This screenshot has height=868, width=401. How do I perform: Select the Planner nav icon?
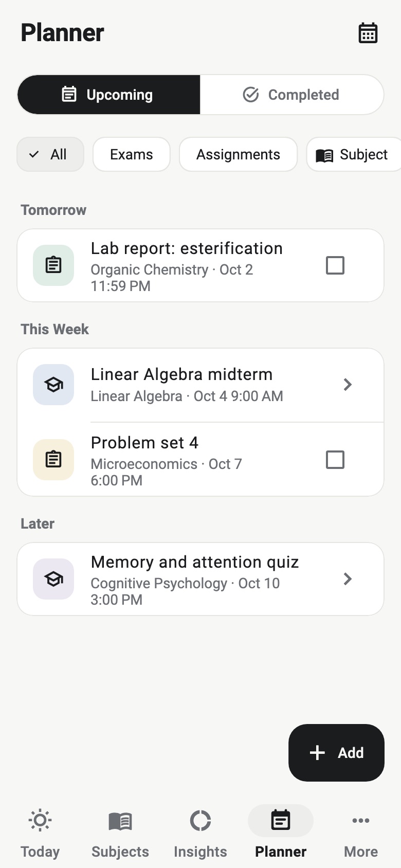(281, 821)
